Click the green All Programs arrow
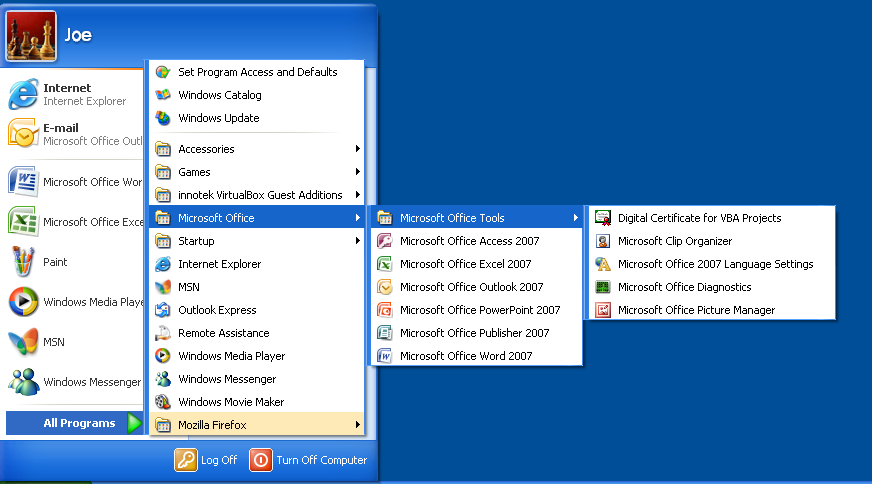Image resolution: width=872 pixels, height=484 pixels. point(134,423)
